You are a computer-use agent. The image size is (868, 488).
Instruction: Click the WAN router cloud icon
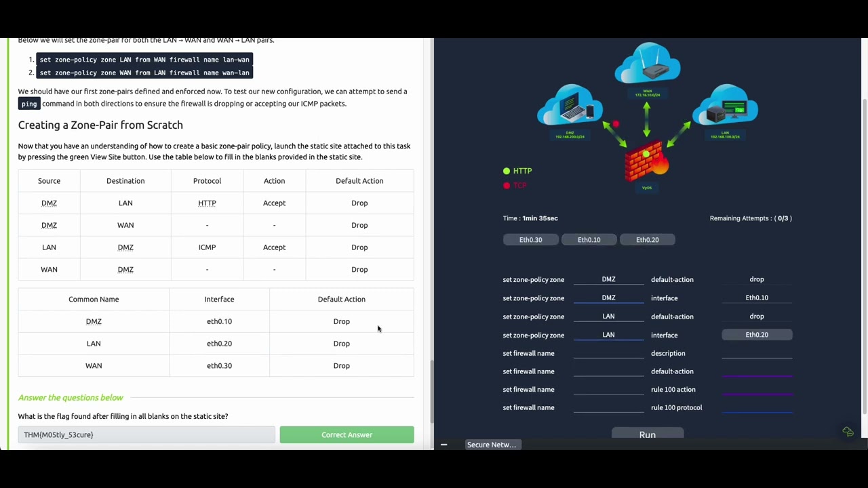pyautogui.click(x=648, y=63)
